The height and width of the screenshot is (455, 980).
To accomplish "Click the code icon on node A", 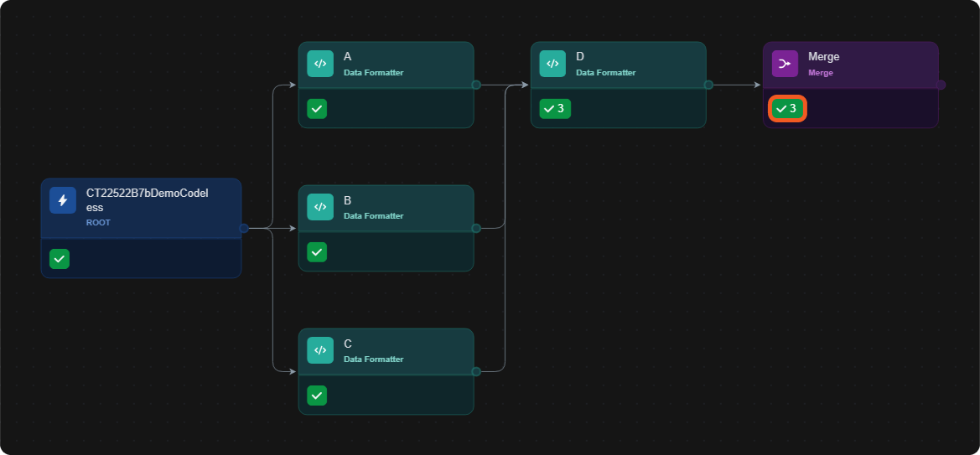I will coord(320,64).
